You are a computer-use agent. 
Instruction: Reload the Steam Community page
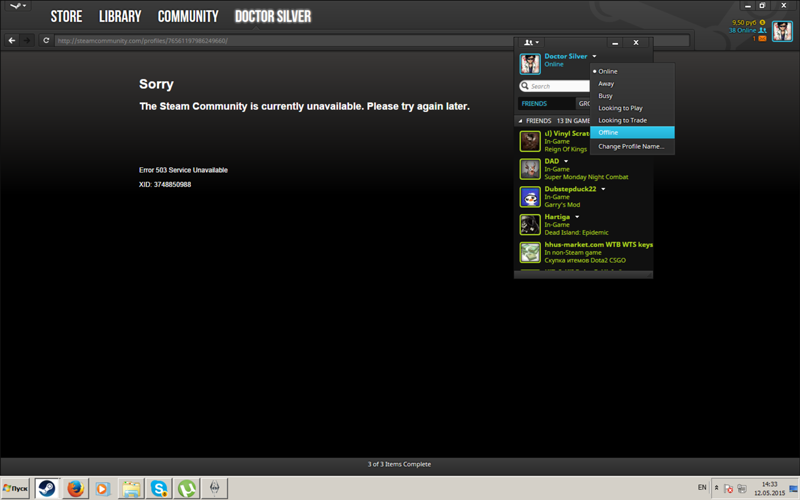(46, 40)
